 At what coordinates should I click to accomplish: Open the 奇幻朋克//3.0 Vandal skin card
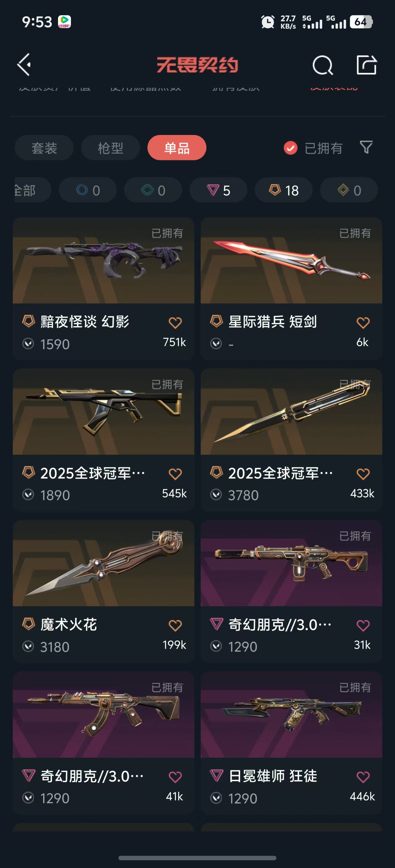point(104,743)
